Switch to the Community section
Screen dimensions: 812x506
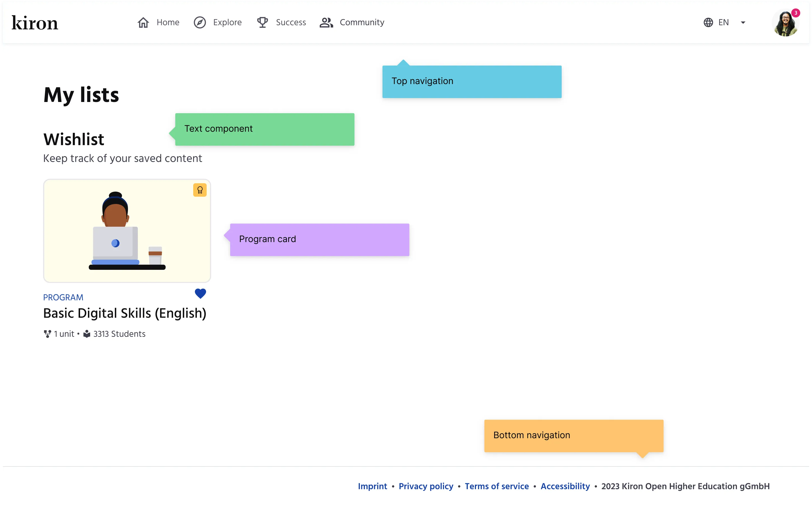(x=362, y=22)
